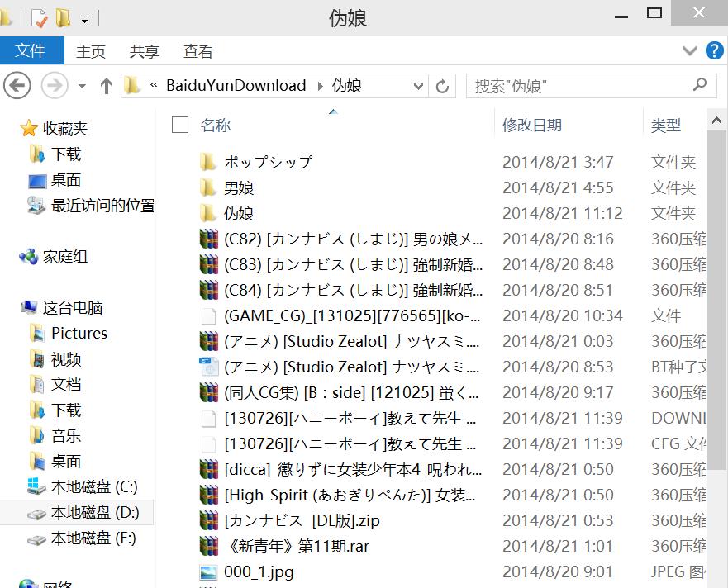Open the recent locations dropdown arrow

[x=82, y=86]
